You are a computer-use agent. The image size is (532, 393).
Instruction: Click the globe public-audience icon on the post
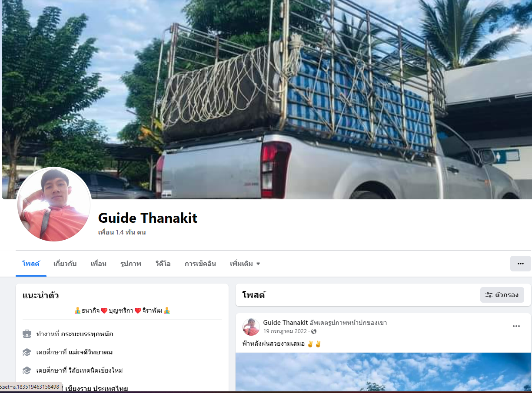314,331
